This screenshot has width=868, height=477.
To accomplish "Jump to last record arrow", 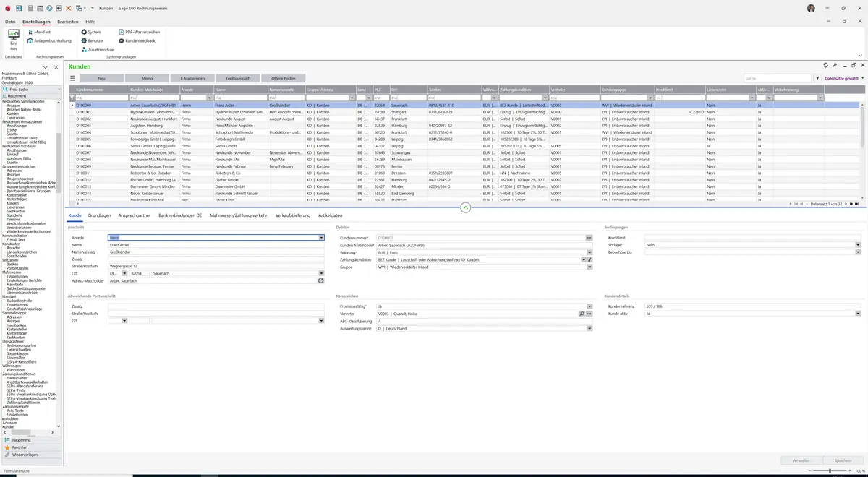I will point(856,205).
